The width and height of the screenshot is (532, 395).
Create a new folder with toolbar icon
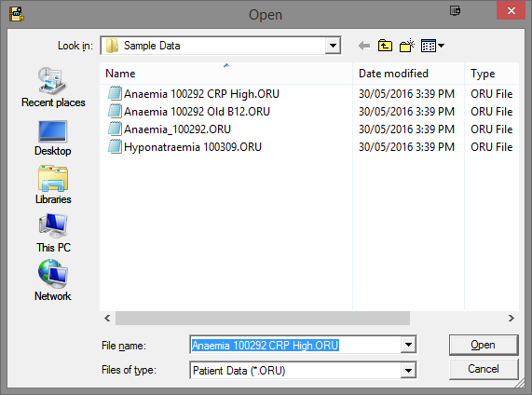[x=407, y=46]
